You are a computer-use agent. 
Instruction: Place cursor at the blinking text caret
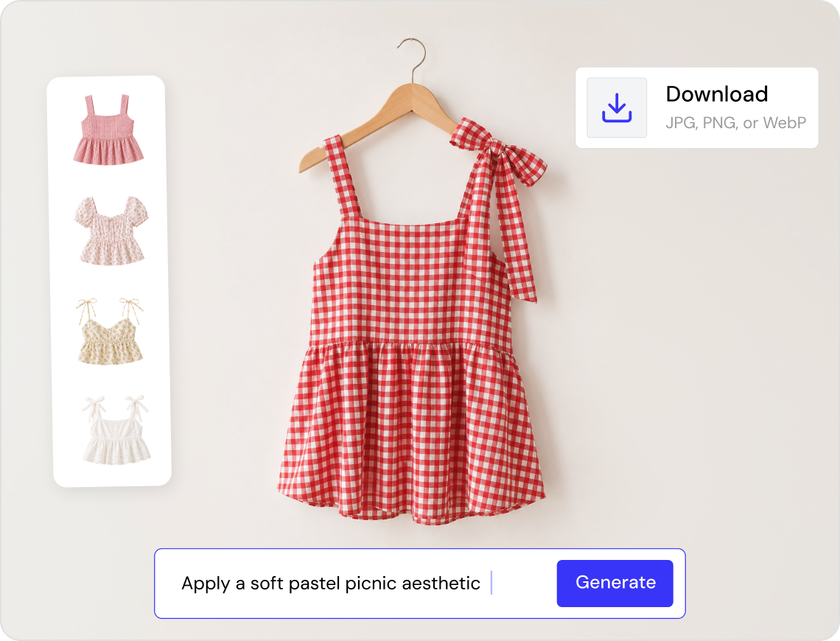point(491,583)
